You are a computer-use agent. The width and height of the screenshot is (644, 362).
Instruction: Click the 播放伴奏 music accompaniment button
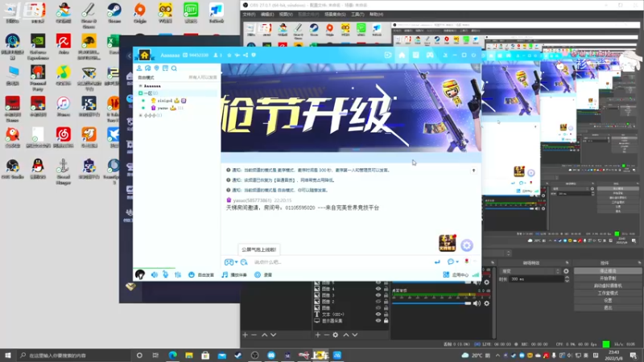[x=234, y=275]
